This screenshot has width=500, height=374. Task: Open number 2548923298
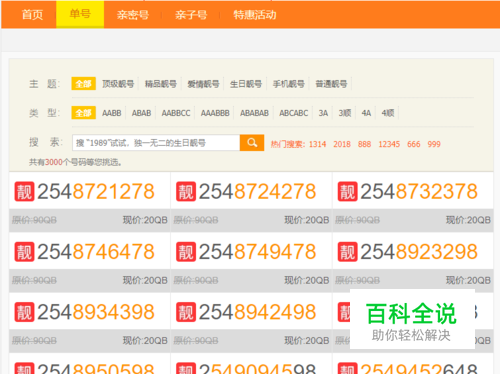coord(419,252)
